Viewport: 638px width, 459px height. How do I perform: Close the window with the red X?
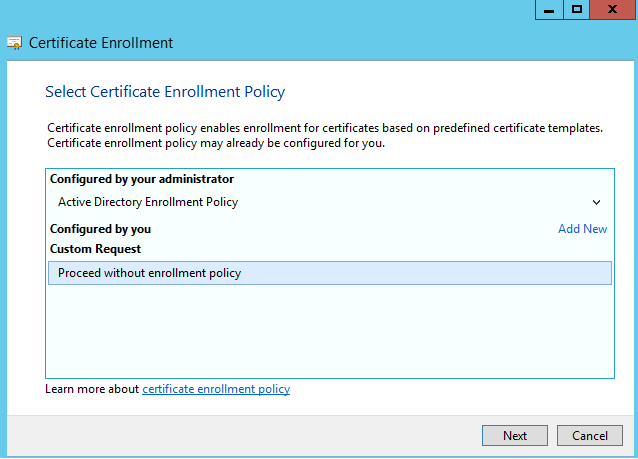click(x=612, y=9)
